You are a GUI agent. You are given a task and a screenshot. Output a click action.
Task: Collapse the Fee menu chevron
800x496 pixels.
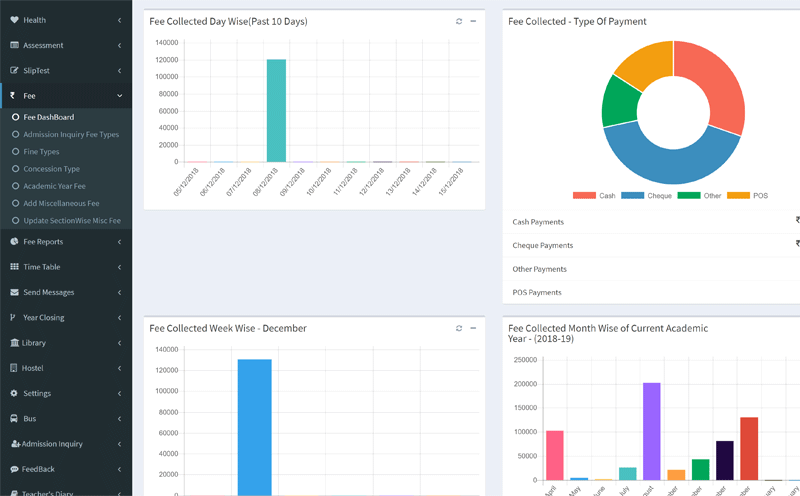pos(119,95)
